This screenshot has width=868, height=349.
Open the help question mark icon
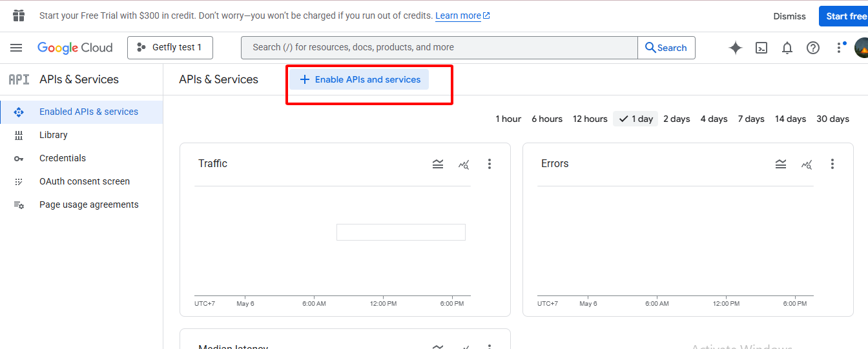pyautogui.click(x=813, y=48)
